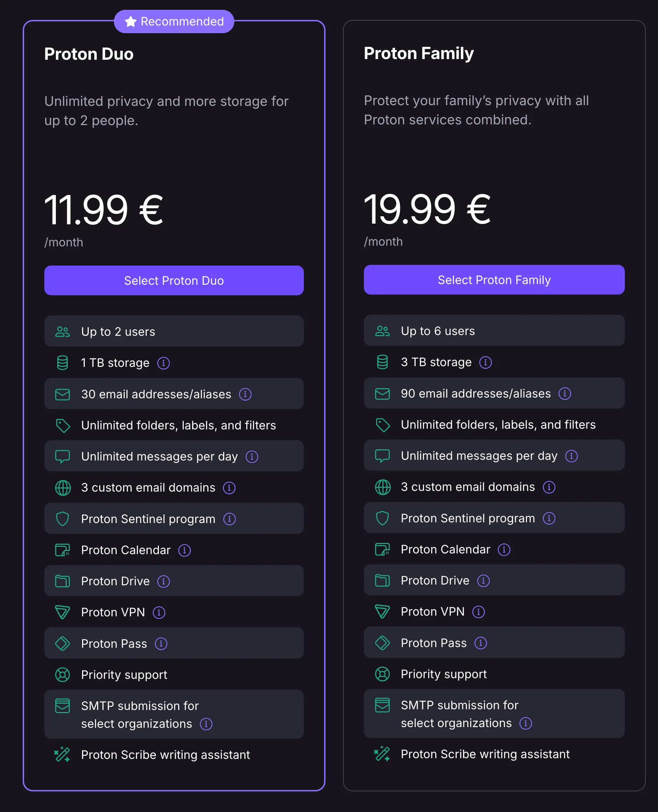This screenshot has height=812, width=658.
Task: Show info for 30 email addresses/aliases
Action: point(245,394)
